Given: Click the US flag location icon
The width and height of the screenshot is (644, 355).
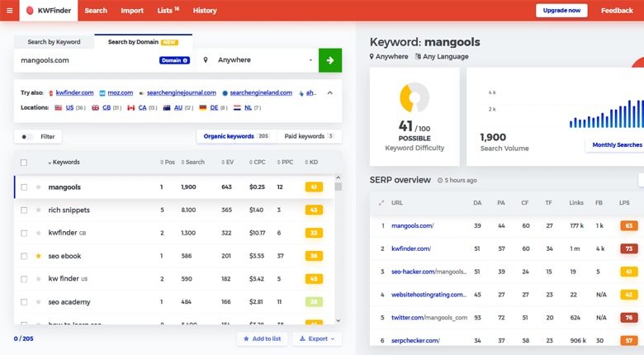Looking at the screenshot, I should (x=59, y=107).
